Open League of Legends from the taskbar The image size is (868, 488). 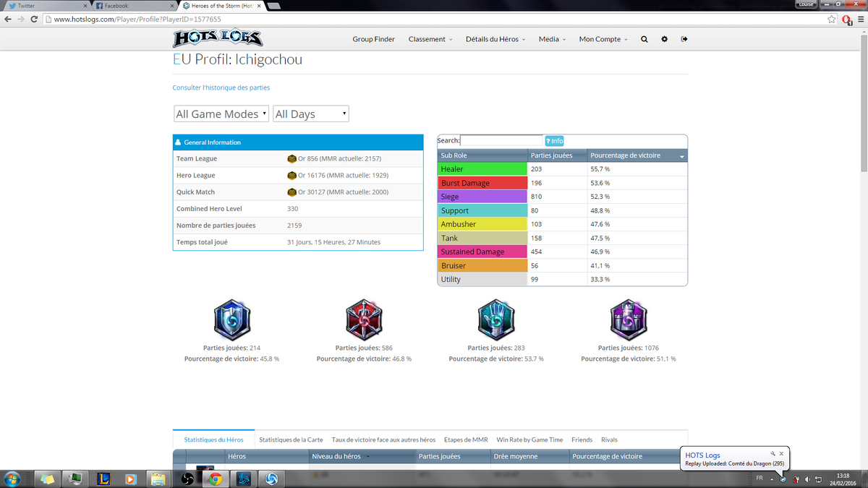(x=102, y=479)
